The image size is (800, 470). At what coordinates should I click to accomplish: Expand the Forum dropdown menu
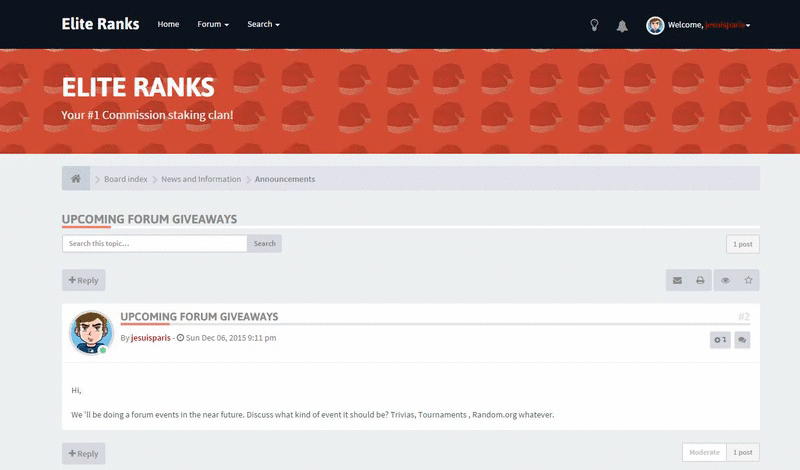tap(213, 24)
